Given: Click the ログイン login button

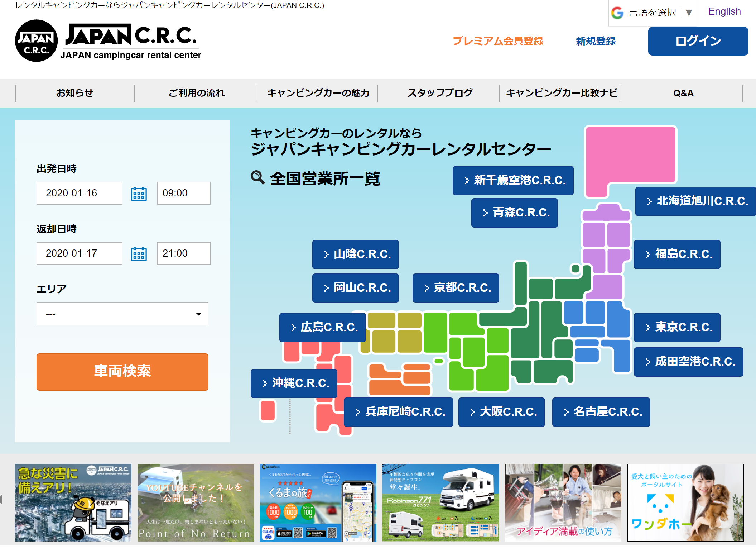Looking at the screenshot, I should coord(698,41).
